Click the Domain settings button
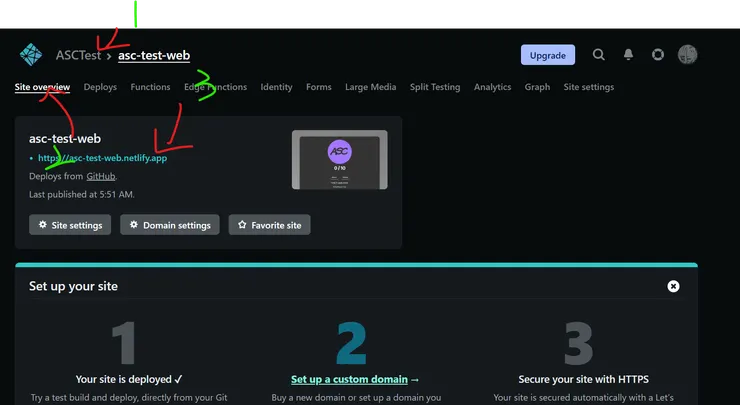Viewport: 740px width, 405px height. 170,225
